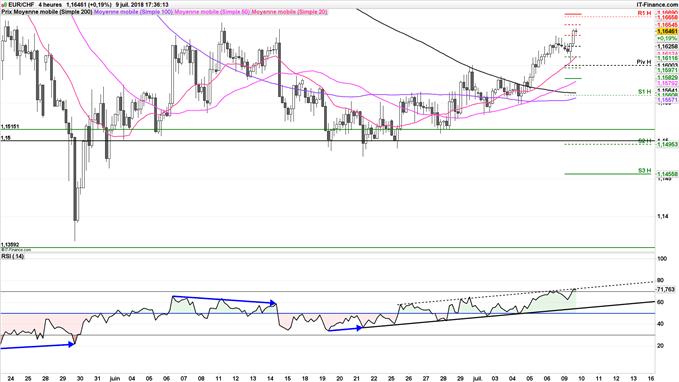The height and width of the screenshot is (382, 679).
Task: Click the 'juin' date on time axis
Action: tap(114, 379)
